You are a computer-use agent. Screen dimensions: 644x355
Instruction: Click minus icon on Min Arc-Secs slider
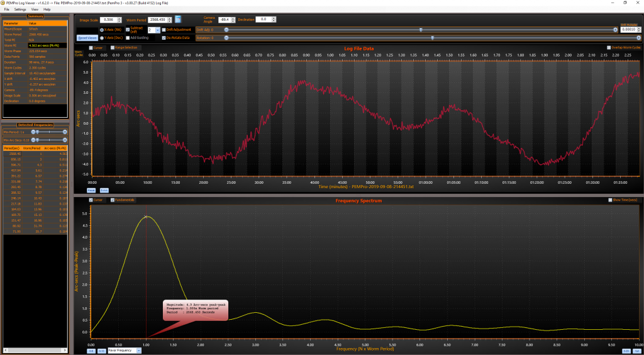click(33, 140)
